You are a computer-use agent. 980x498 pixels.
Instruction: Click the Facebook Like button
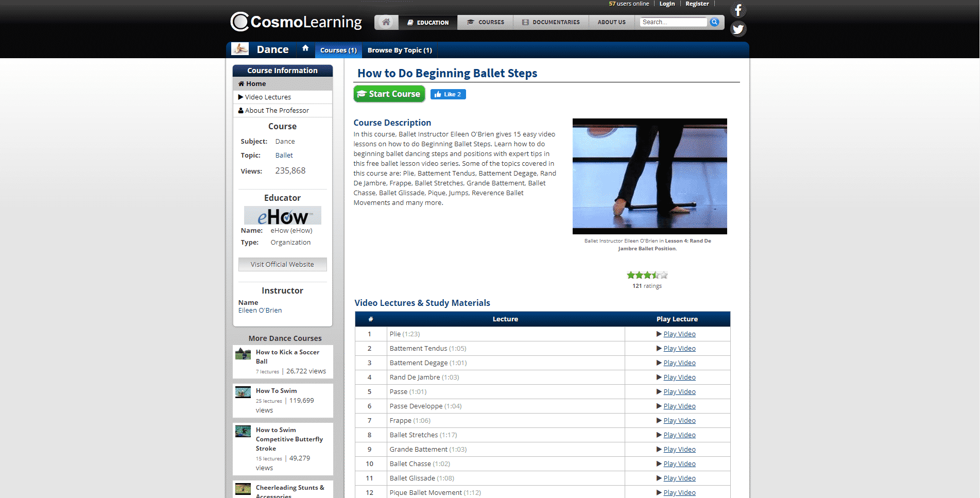[448, 94]
